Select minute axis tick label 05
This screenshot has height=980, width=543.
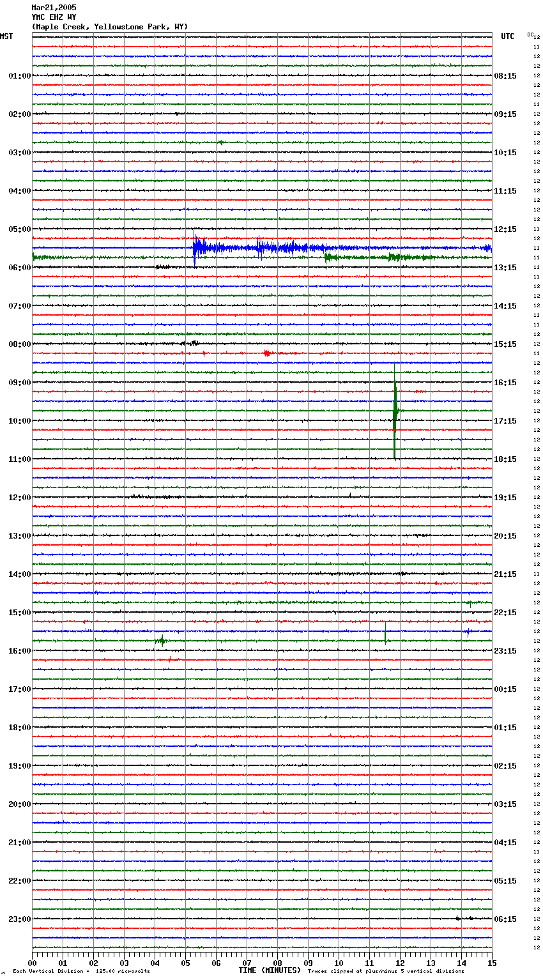coord(185,963)
